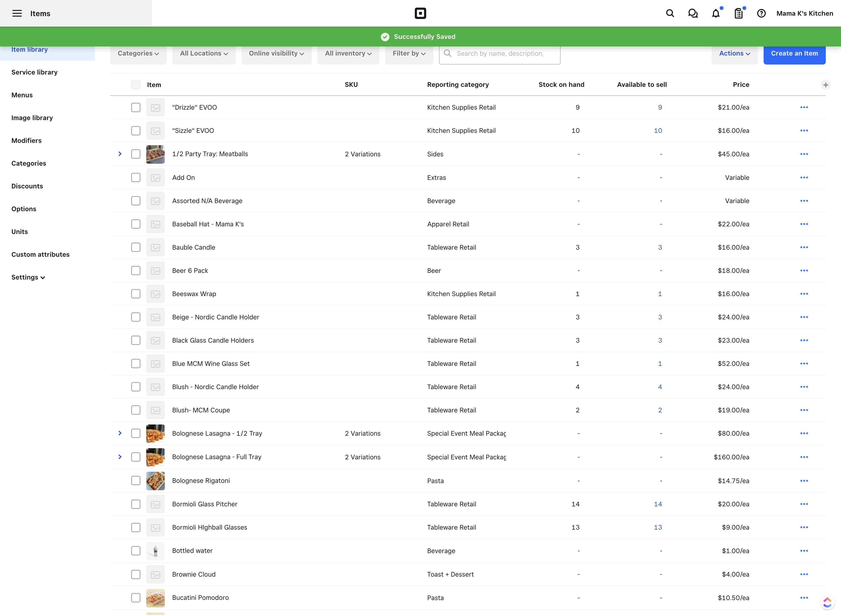Click the Create an Item button
The width and height of the screenshot is (841, 616).
coord(794,53)
